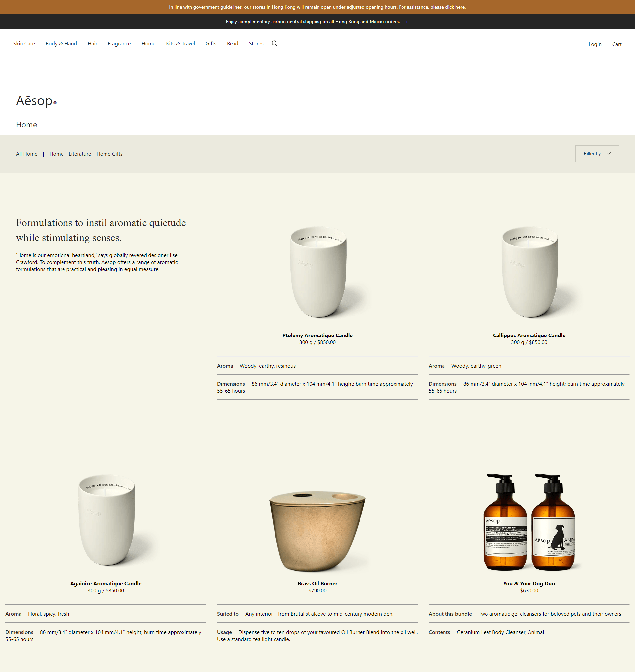Open the Filter by dropdown
Image resolution: width=635 pixels, height=672 pixels.
point(597,154)
